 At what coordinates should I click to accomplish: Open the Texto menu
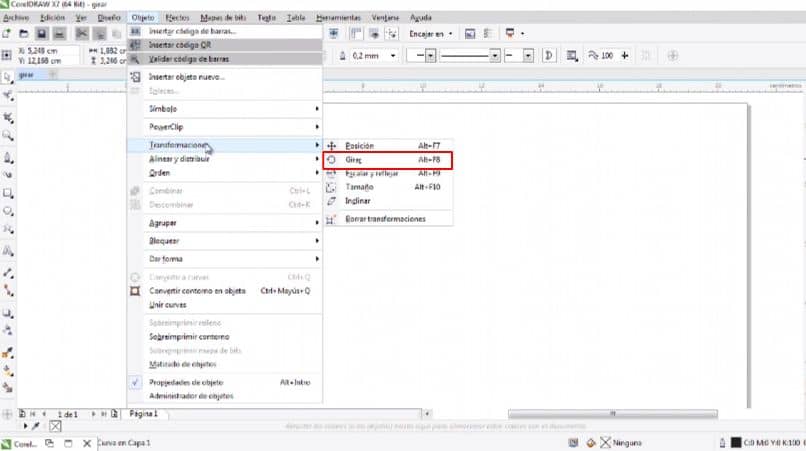(266, 17)
